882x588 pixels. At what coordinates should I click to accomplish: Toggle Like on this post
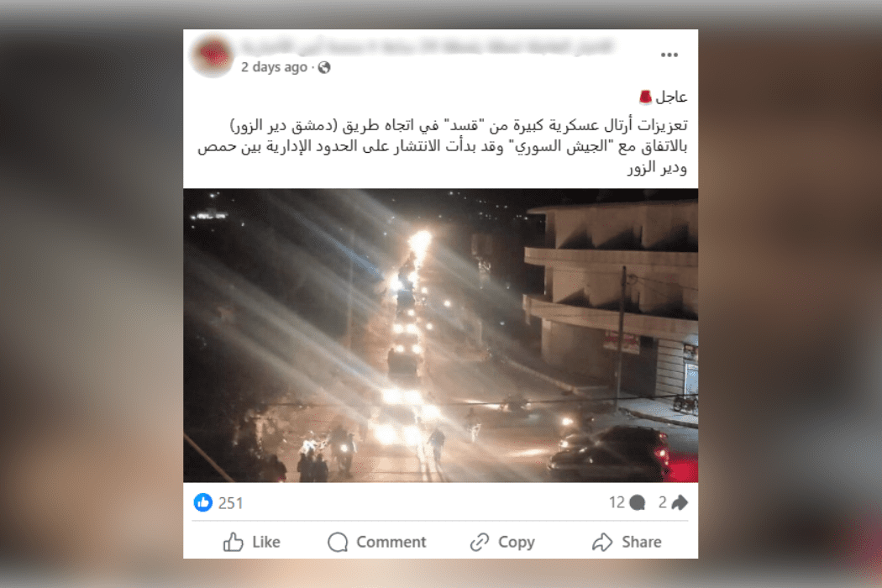coord(251,542)
